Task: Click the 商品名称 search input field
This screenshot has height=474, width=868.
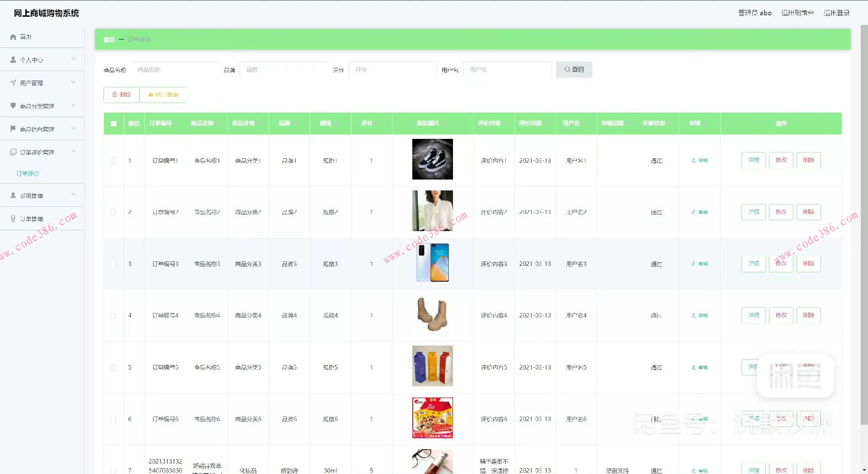Action: click(x=175, y=70)
